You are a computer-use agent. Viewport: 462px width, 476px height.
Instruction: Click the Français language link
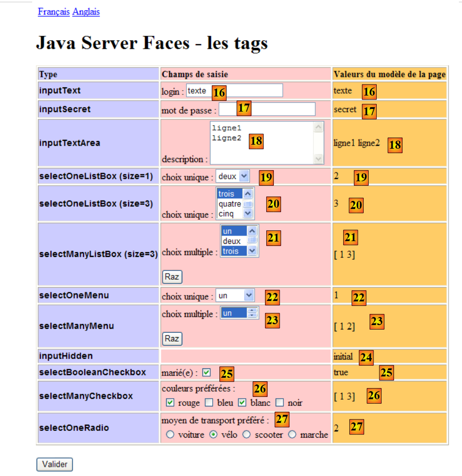point(54,12)
